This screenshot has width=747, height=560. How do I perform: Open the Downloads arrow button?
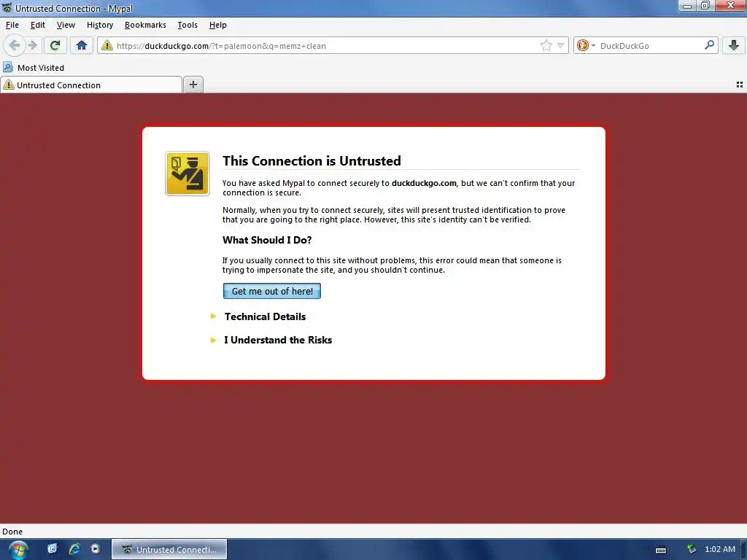click(x=734, y=45)
